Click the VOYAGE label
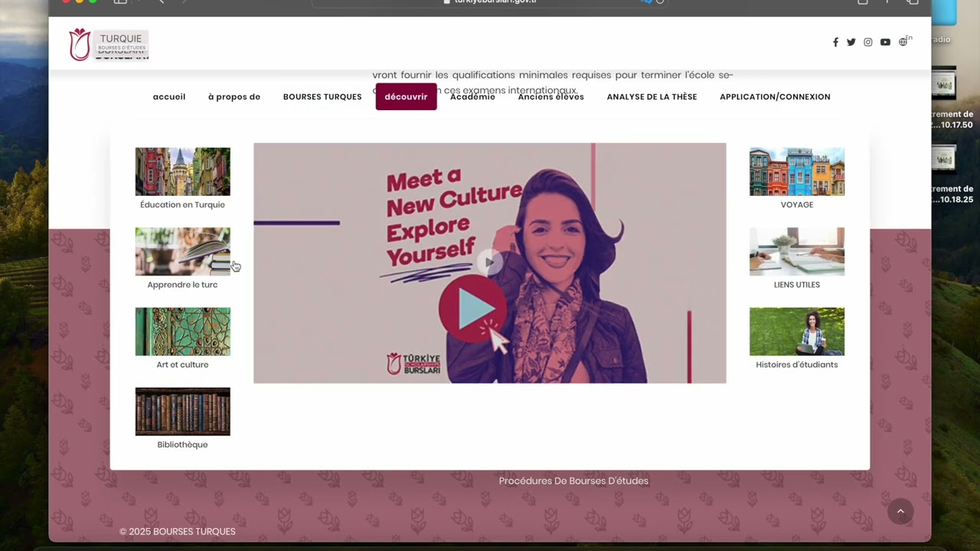 tap(797, 205)
